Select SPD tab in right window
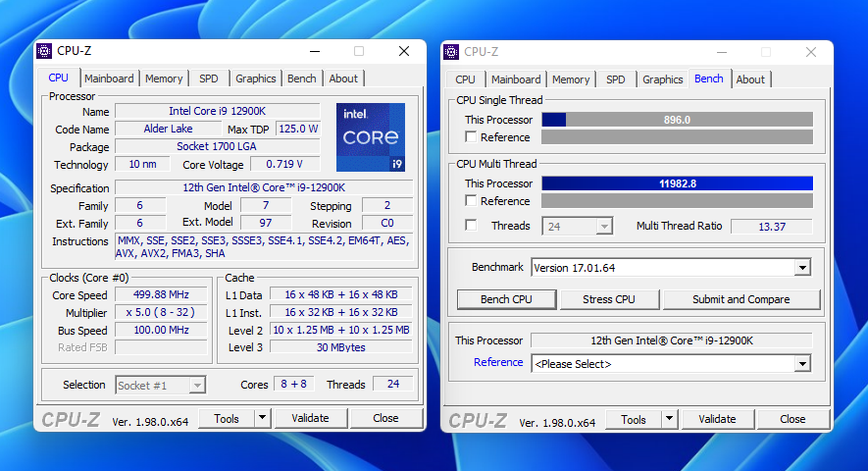This screenshot has height=471, width=868. [616, 79]
